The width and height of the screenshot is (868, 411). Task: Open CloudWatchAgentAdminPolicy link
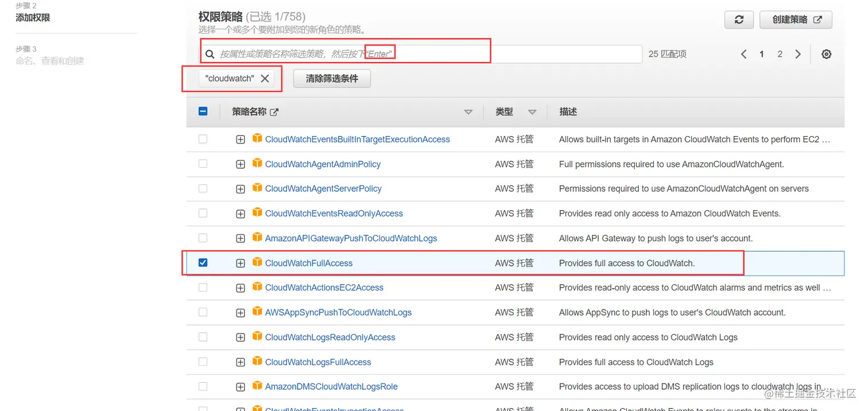coord(323,164)
